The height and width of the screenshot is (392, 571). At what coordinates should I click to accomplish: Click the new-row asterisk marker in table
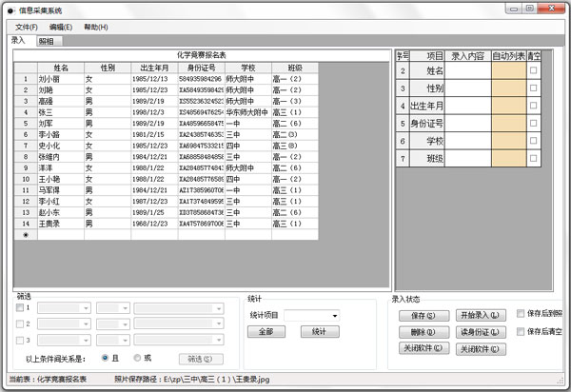[25, 233]
